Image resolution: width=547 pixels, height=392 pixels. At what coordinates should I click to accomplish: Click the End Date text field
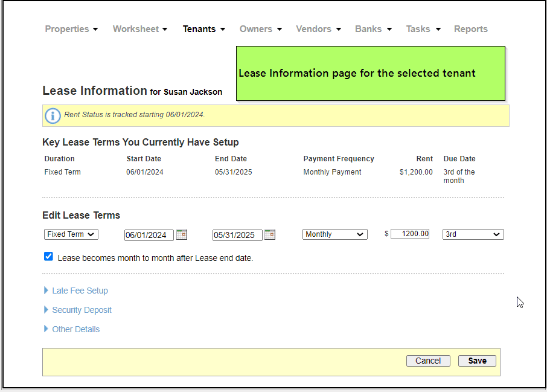(x=237, y=235)
